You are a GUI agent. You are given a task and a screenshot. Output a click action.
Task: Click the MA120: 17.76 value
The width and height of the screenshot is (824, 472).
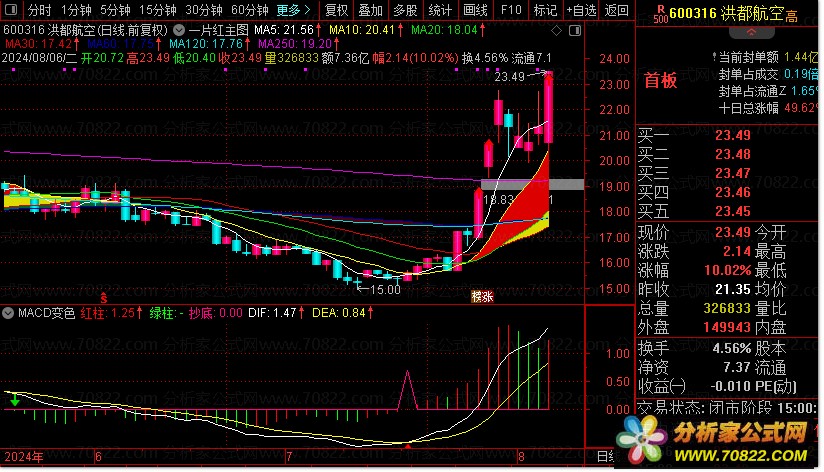click(206, 44)
